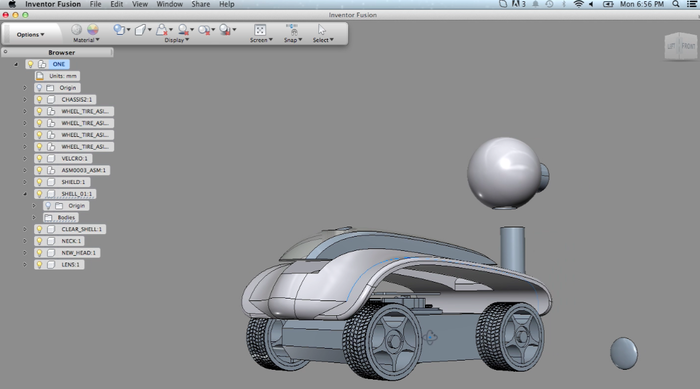Click the Select dropdown label

pyautogui.click(x=323, y=40)
